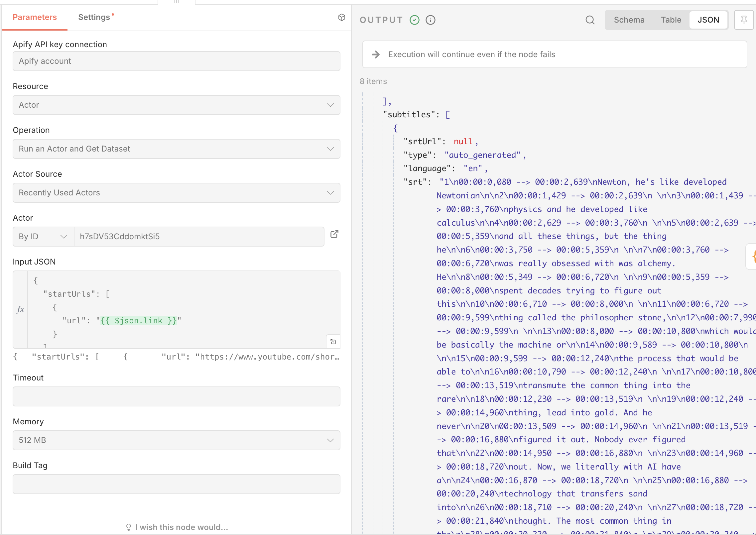Click lightbulb icon near node wish text
The width and height of the screenshot is (756, 535).
129,527
